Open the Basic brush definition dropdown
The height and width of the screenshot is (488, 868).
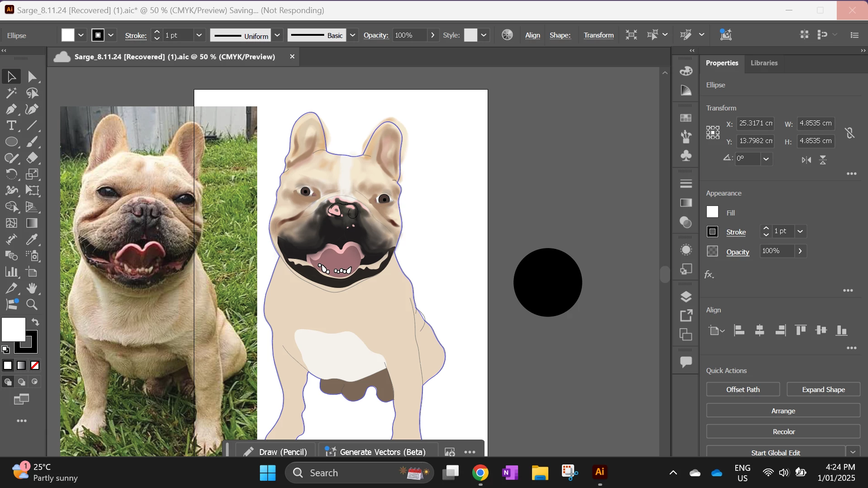coord(353,35)
